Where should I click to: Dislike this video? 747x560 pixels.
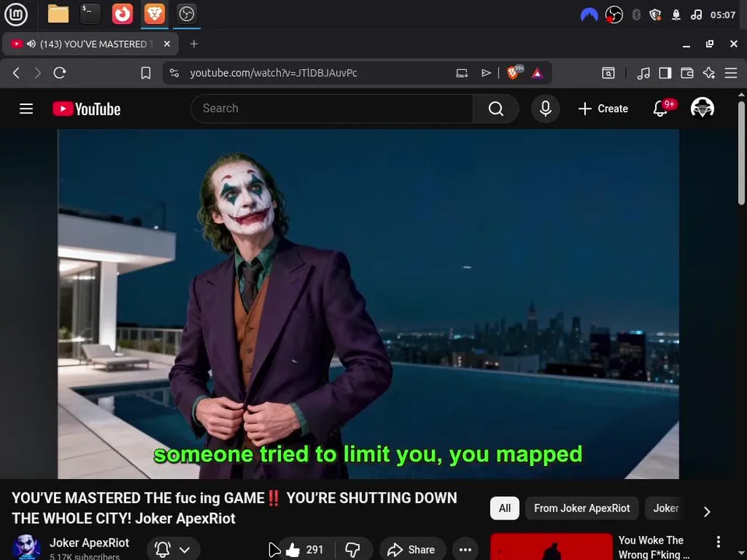pos(352,550)
